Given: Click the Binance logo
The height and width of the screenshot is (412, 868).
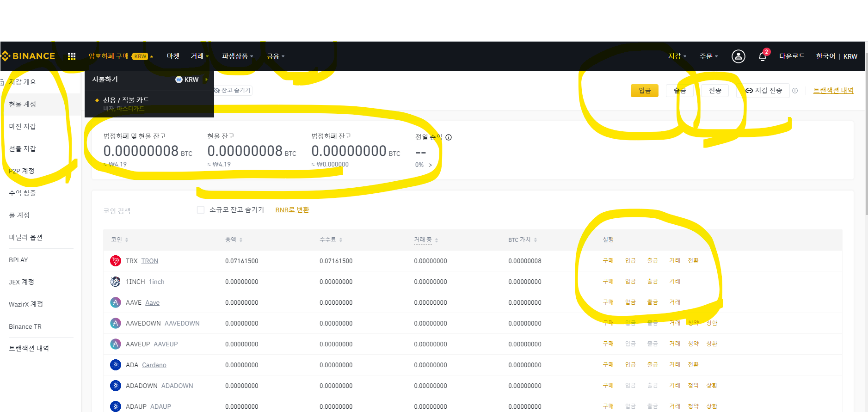Looking at the screenshot, I should (28, 56).
